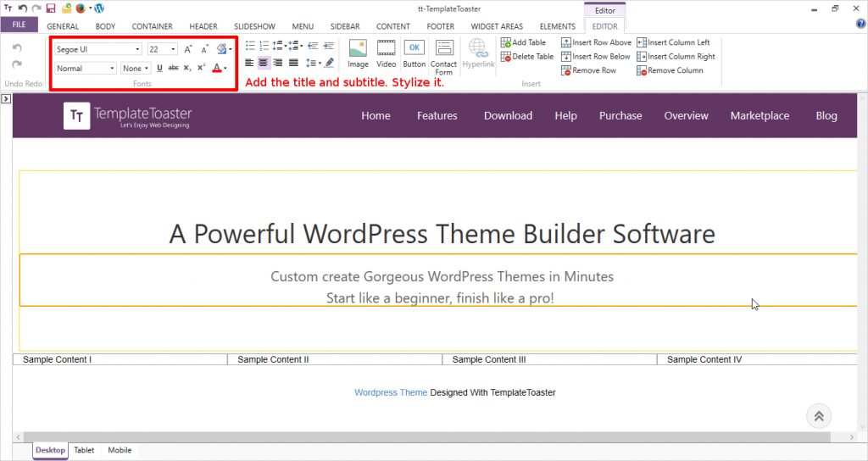Click the Undo arrow in the ribbon

click(17, 48)
